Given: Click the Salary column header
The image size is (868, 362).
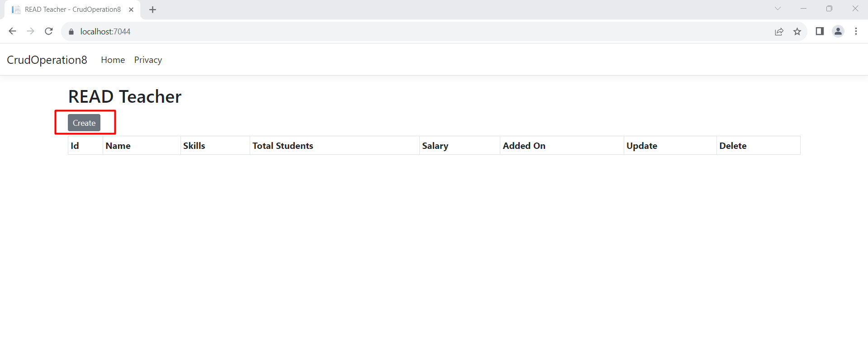Looking at the screenshot, I should (x=460, y=146).
